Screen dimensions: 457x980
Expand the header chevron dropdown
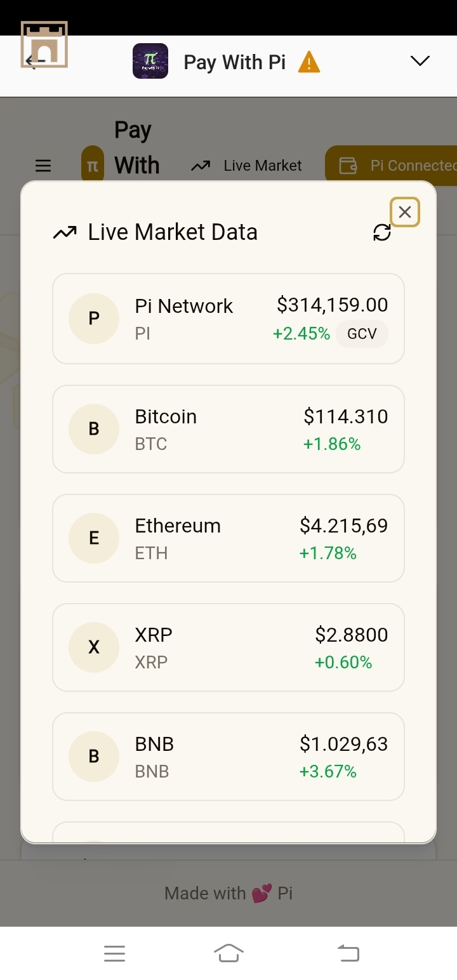420,61
